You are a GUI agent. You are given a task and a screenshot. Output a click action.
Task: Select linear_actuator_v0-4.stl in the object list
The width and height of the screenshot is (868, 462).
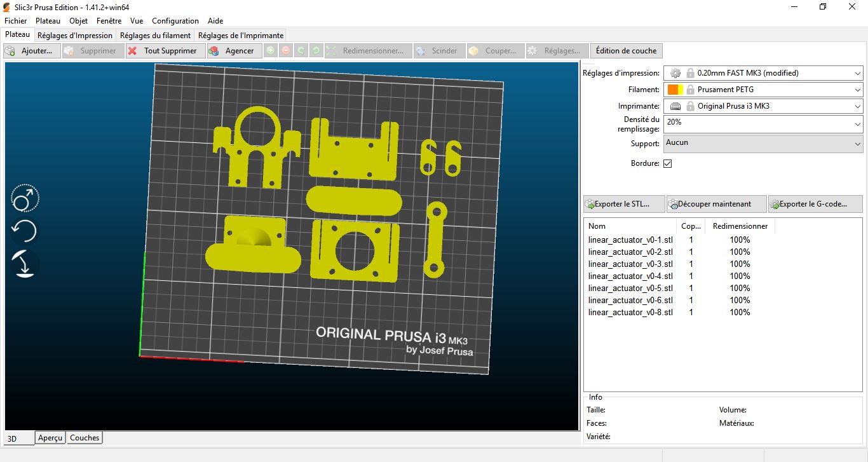630,276
